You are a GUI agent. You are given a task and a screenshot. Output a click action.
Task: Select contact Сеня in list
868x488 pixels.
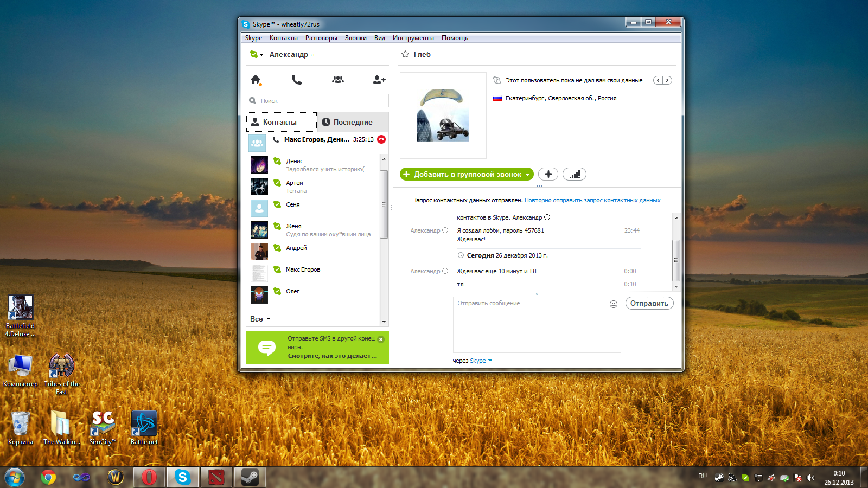click(x=314, y=208)
